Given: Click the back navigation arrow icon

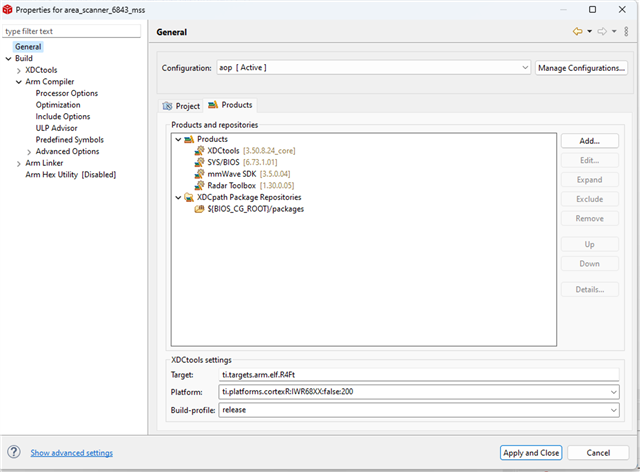Looking at the screenshot, I should 578,31.
